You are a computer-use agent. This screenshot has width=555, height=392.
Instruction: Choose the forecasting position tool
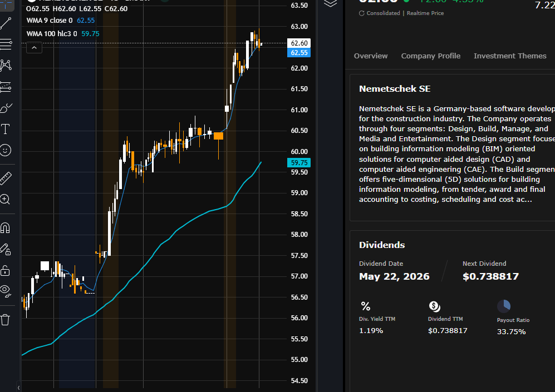[x=6, y=87]
